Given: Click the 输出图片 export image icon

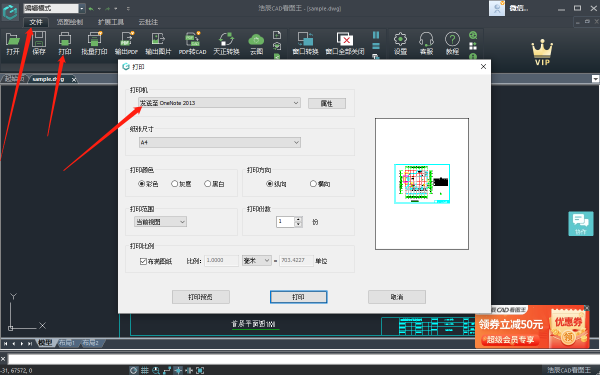Looking at the screenshot, I should coord(158,43).
